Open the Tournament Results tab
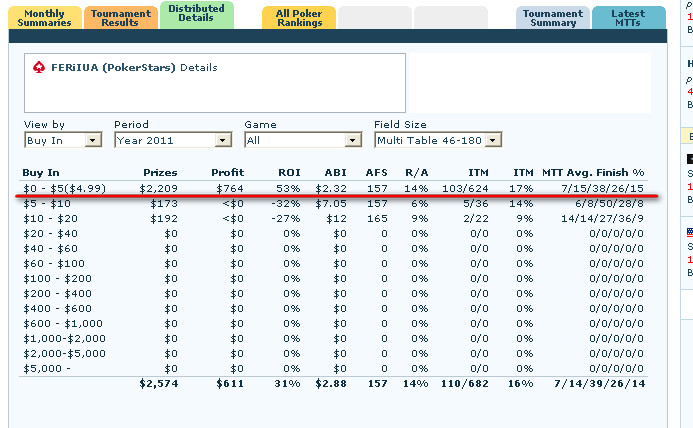The width and height of the screenshot is (693, 428). coord(120,18)
